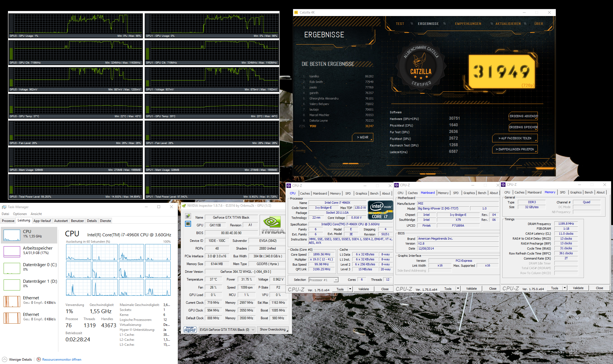Select CPU thumbnail in Task-Manager sidebar

(12, 235)
